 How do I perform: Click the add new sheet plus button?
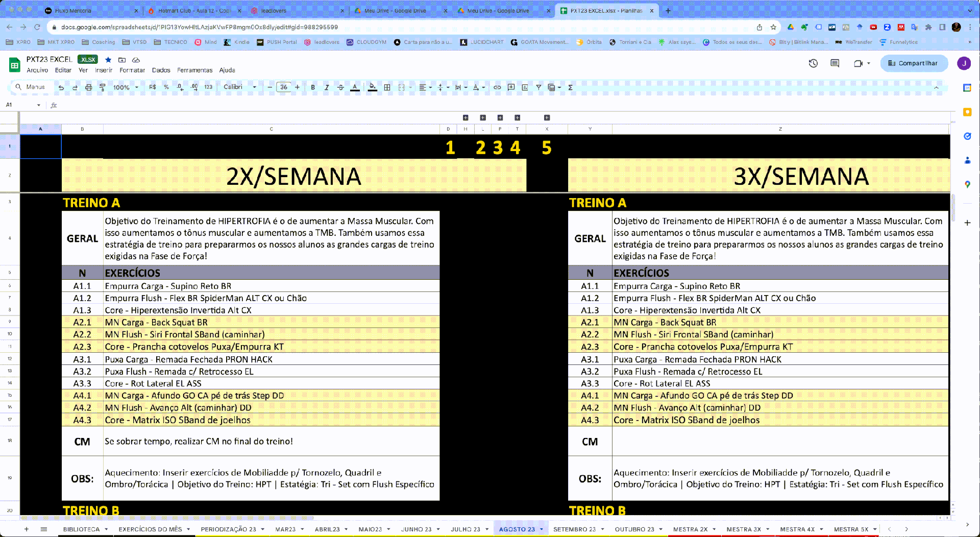[x=27, y=529]
